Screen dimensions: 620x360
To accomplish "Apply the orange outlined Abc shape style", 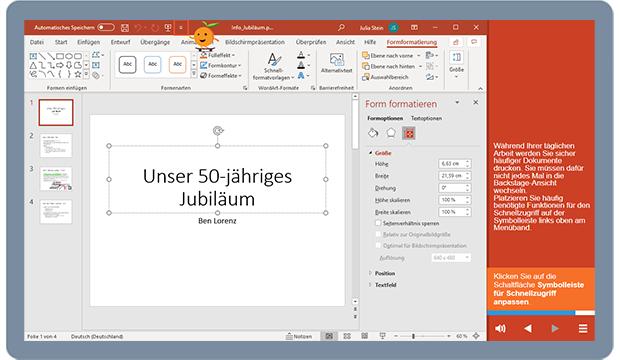I will pyautogui.click(x=178, y=64).
